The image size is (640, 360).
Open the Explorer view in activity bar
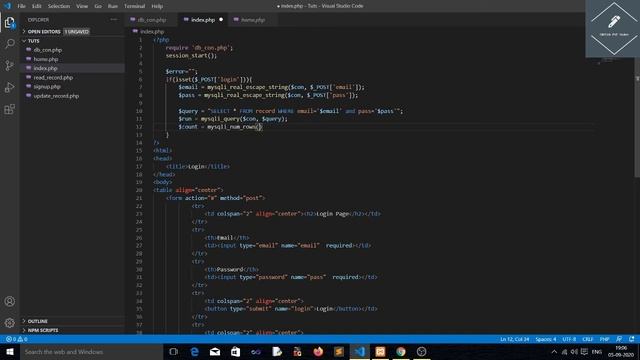click(x=9, y=22)
